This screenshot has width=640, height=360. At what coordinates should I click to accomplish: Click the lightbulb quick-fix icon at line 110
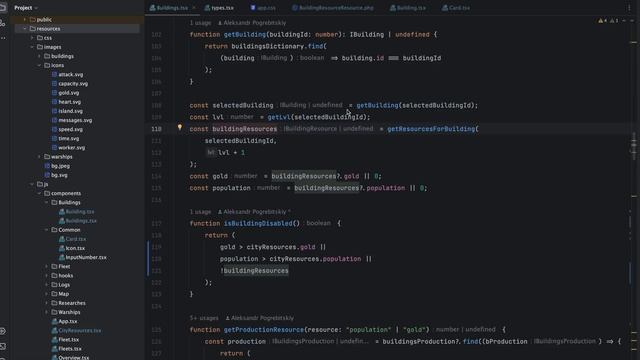(180, 127)
